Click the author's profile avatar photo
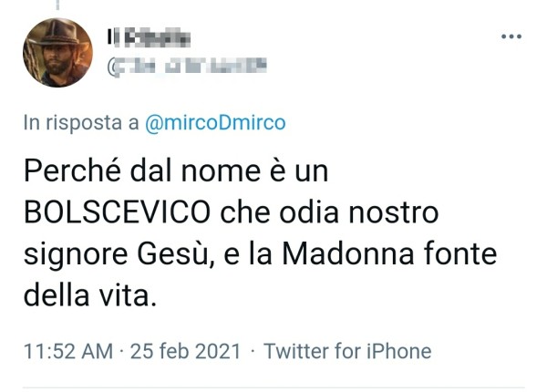Viewport: 547px width, 392px height. (57, 53)
